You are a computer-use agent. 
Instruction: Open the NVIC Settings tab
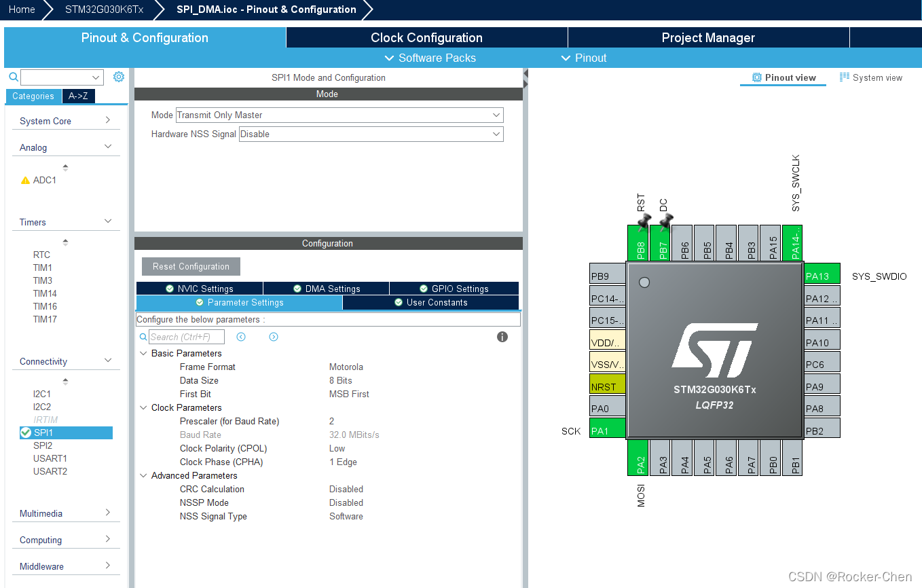pos(200,289)
